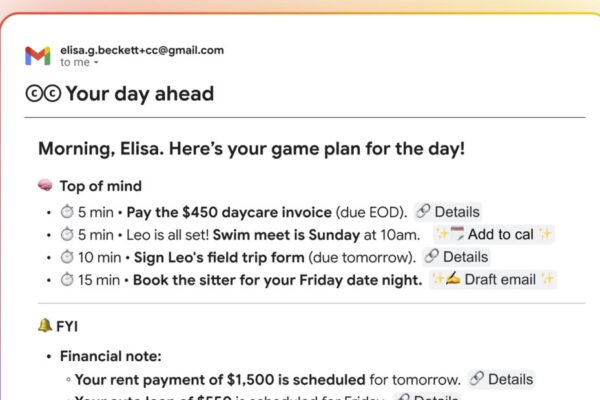
Task: Click the sender address elisa.g.beckett+cc@gmail.com
Action: (141, 49)
